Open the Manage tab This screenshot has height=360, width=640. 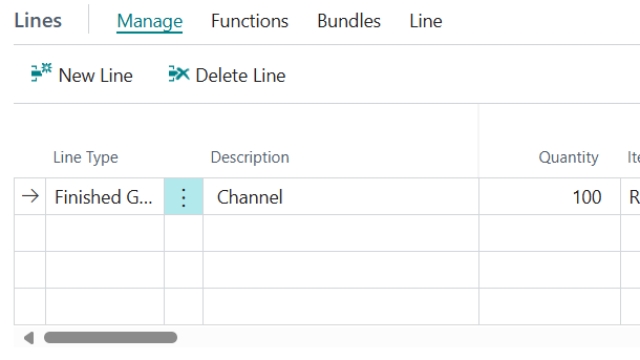coord(149,21)
